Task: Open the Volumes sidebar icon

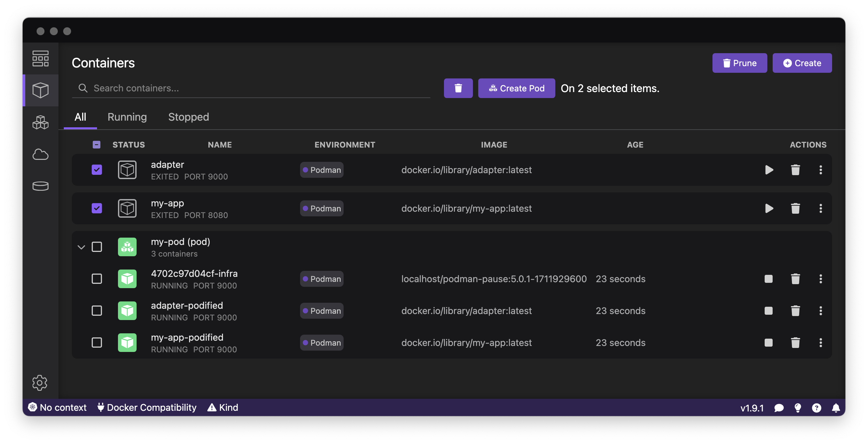Action: pos(41,186)
